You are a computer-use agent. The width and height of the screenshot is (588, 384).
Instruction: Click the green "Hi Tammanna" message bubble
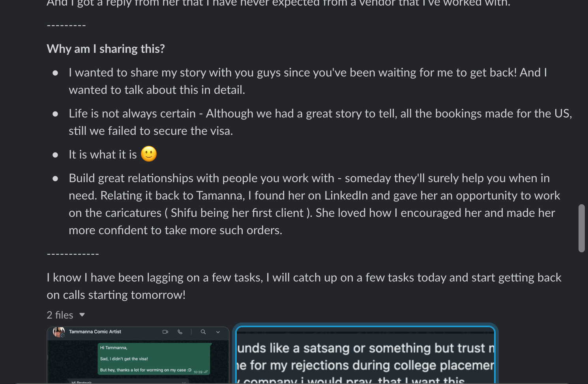[154, 359]
